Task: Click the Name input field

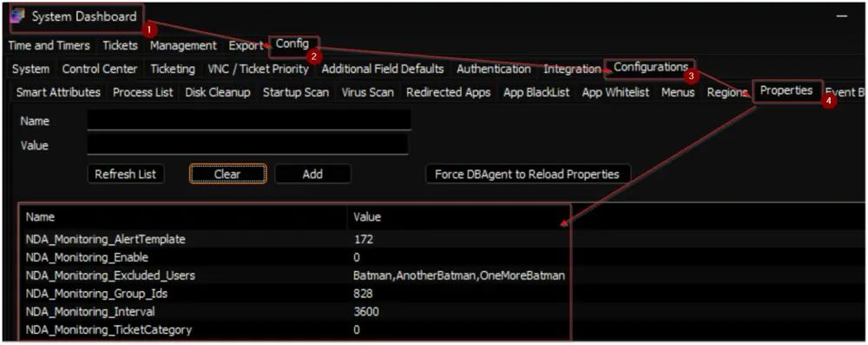Action: click(249, 120)
